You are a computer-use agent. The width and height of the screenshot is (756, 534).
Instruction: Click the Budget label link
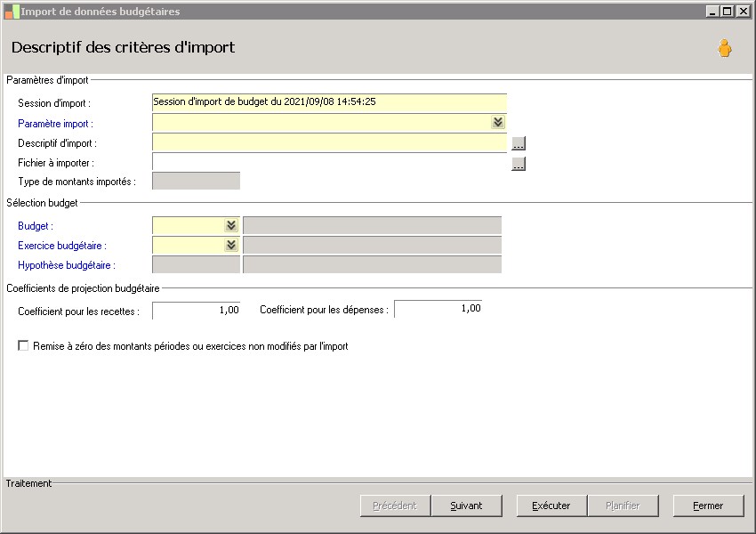[x=35, y=226]
